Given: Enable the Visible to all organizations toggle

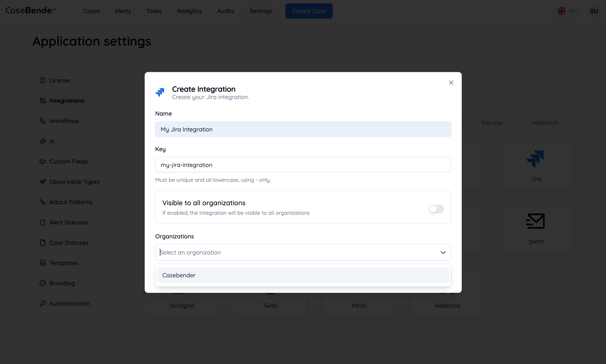Looking at the screenshot, I should click(436, 209).
